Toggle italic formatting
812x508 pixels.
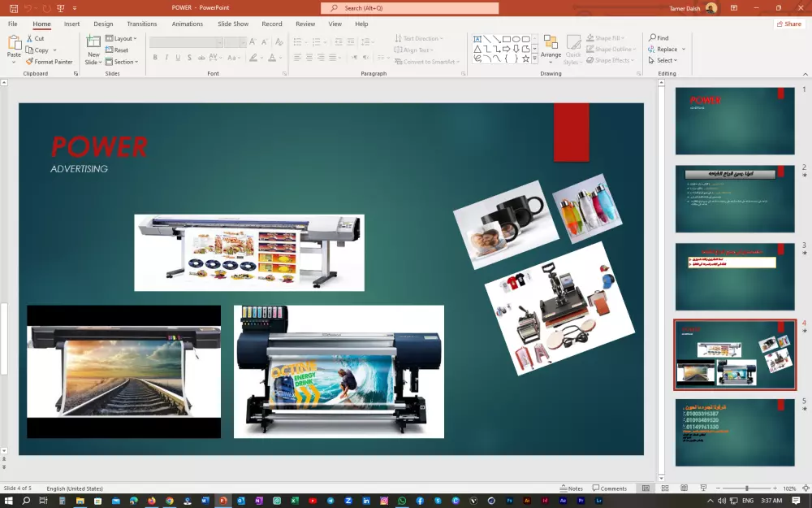pos(166,57)
